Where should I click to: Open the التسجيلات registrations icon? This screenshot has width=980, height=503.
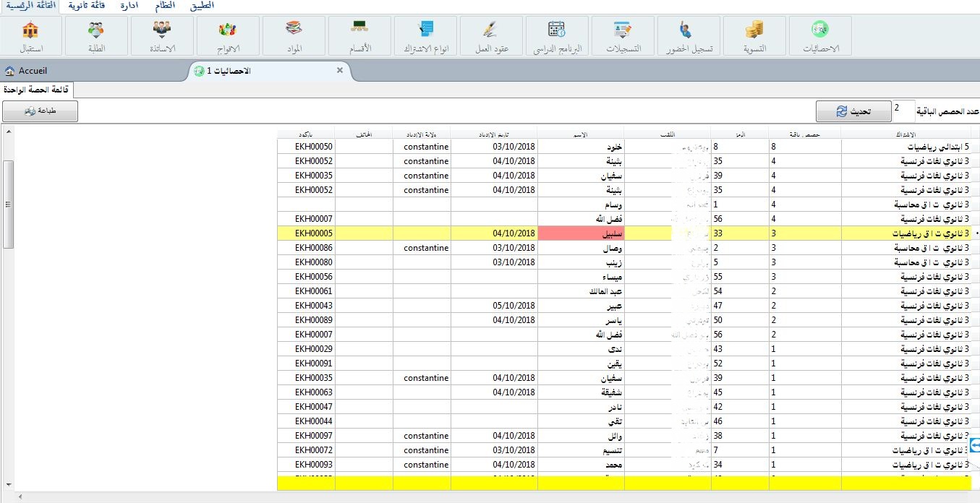click(623, 35)
